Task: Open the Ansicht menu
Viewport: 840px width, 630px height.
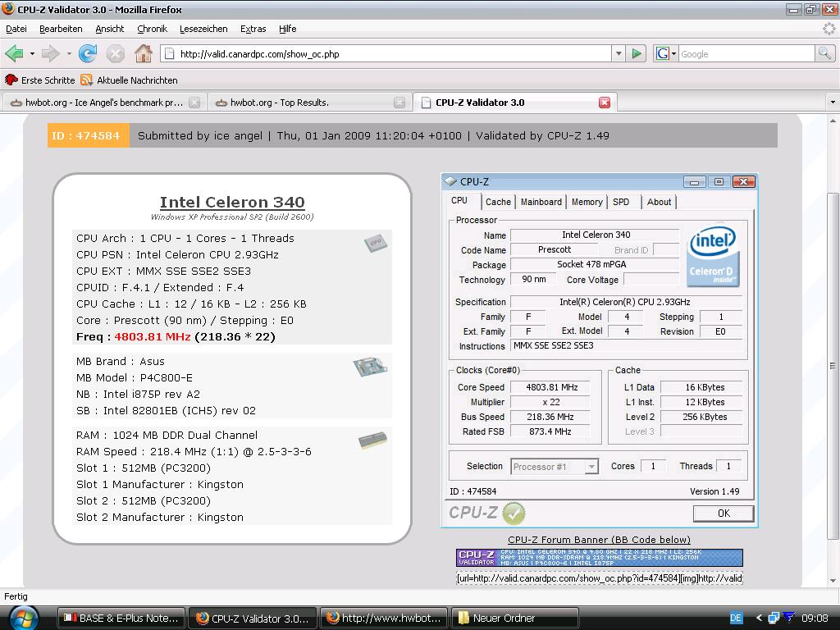Action: [110, 29]
